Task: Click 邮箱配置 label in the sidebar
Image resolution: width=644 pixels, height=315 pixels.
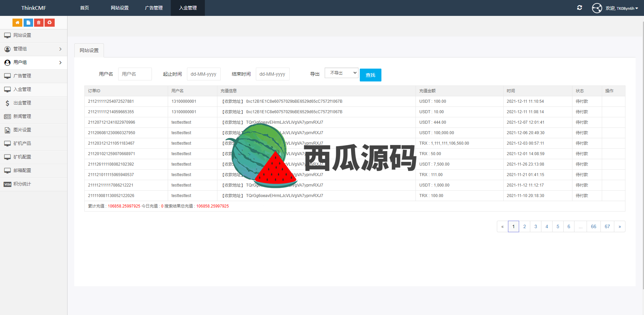Action: (22, 170)
